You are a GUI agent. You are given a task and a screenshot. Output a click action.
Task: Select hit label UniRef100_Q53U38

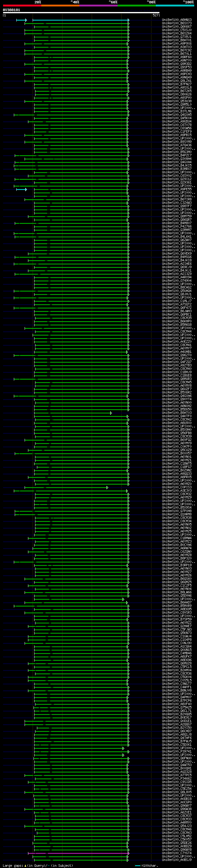click(x=177, y=101)
